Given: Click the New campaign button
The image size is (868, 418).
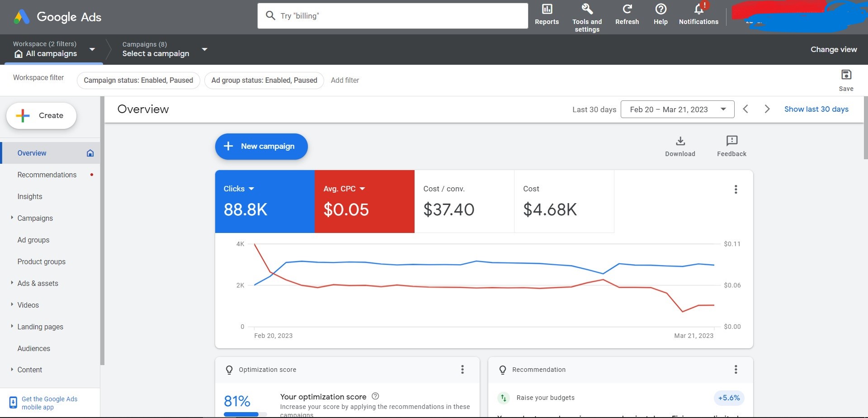Looking at the screenshot, I should 261,147.
